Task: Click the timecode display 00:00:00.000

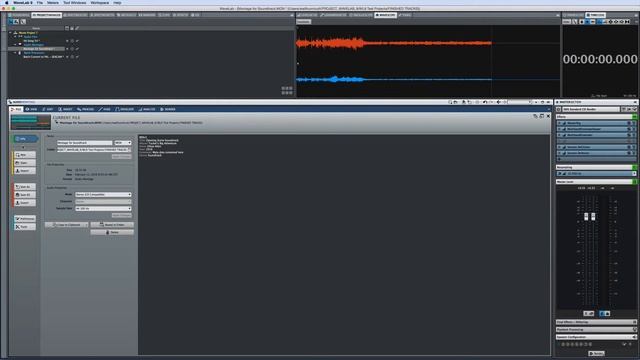Action: pos(600,59)
